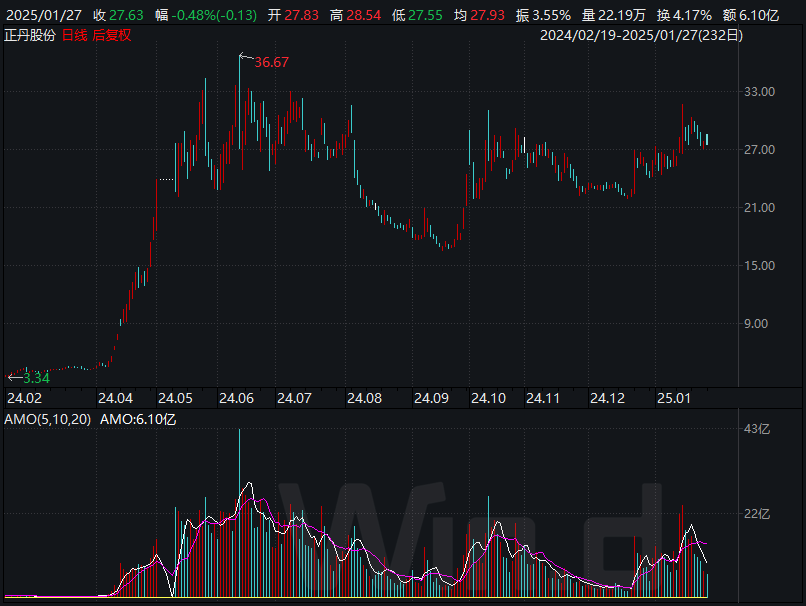This screenshot has width=806, height=606.
Task: Click the 36.67 highest price marker
Action: click(x=271, y=62)
